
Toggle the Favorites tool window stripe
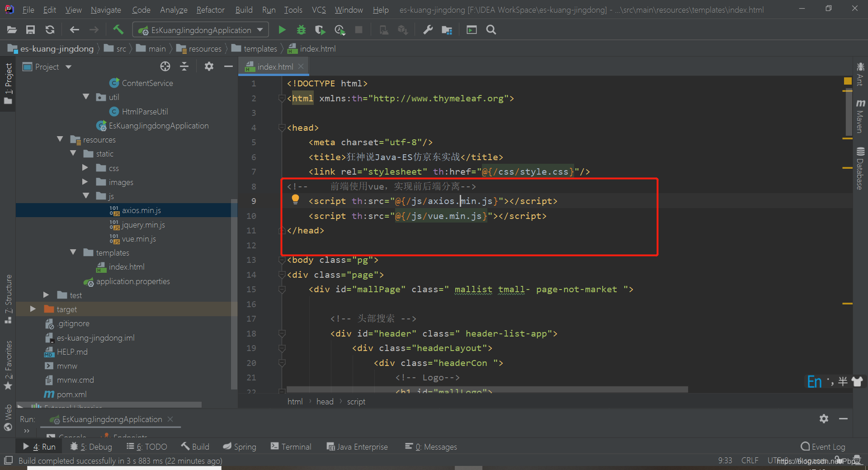8,365
